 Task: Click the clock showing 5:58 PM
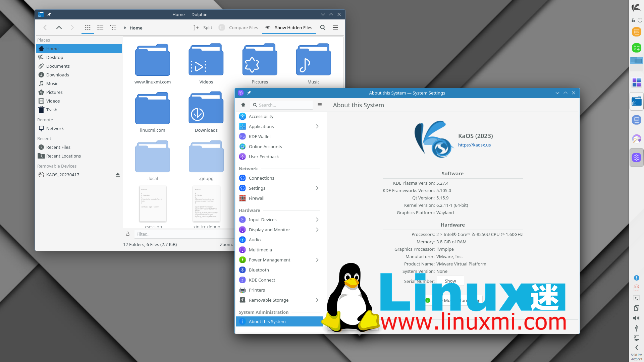(636, 355)
